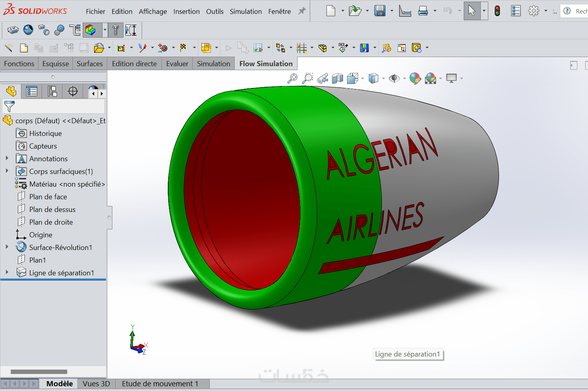The width and height of the screenshot is (588, 391).
Task: Open the DimXpertManager crosshair tab icon
Action: click(x=73, y=92)
